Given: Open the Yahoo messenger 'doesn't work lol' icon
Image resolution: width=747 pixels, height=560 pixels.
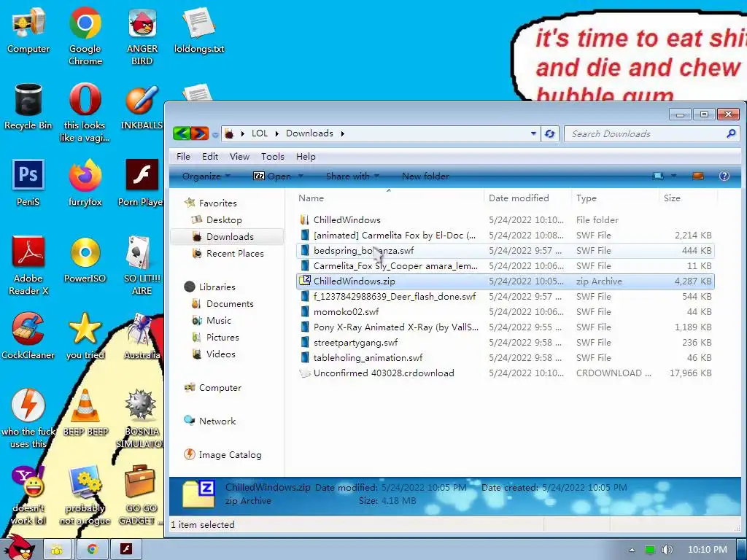Looking at the screenshot, I should tap(28, 495).
